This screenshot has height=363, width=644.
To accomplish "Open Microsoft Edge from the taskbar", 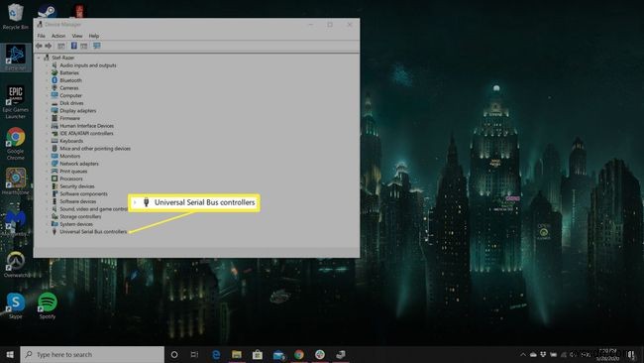I will point(216,354).
